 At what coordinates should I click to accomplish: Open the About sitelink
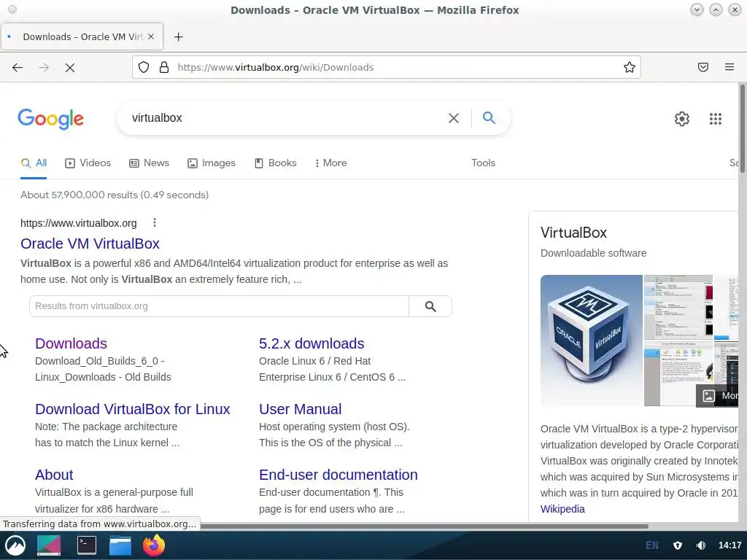(54, 475)
